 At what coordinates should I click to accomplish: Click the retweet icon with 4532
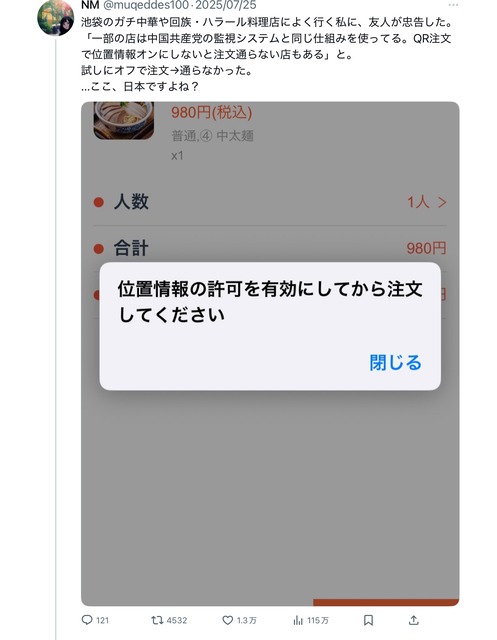[x=157, y=620]
